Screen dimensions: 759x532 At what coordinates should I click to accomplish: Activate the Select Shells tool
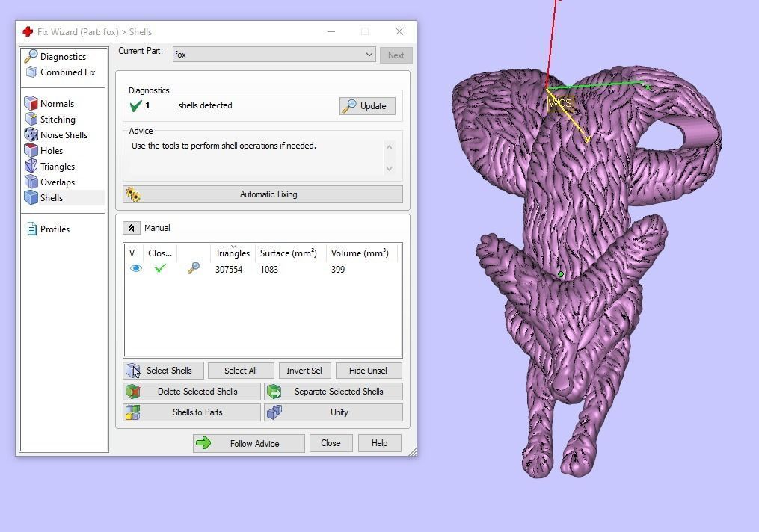point(163,371)
